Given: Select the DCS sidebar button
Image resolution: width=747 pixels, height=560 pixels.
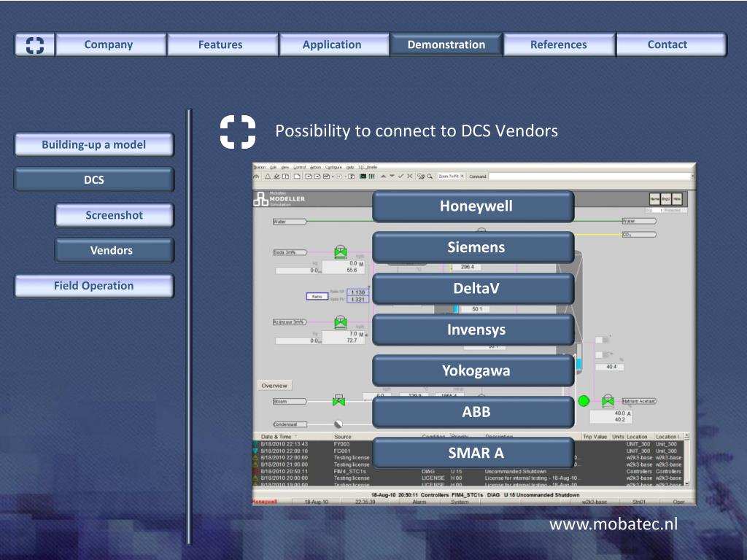Looking at the screenshot, I should [x=94, y=179].
